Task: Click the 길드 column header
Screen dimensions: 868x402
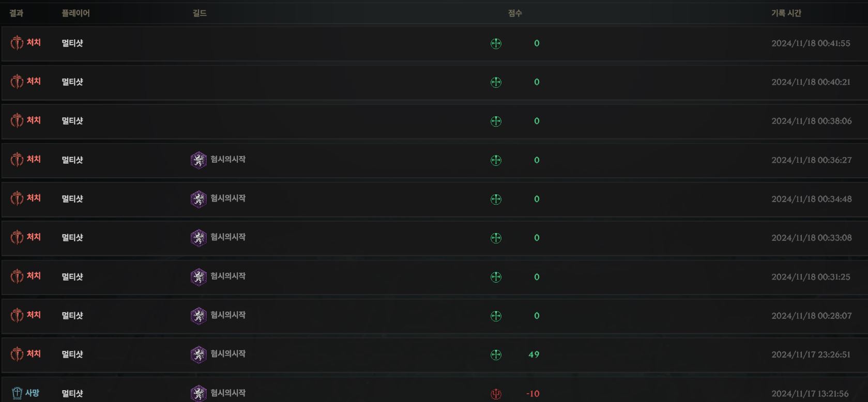Action: pos(200,13)
